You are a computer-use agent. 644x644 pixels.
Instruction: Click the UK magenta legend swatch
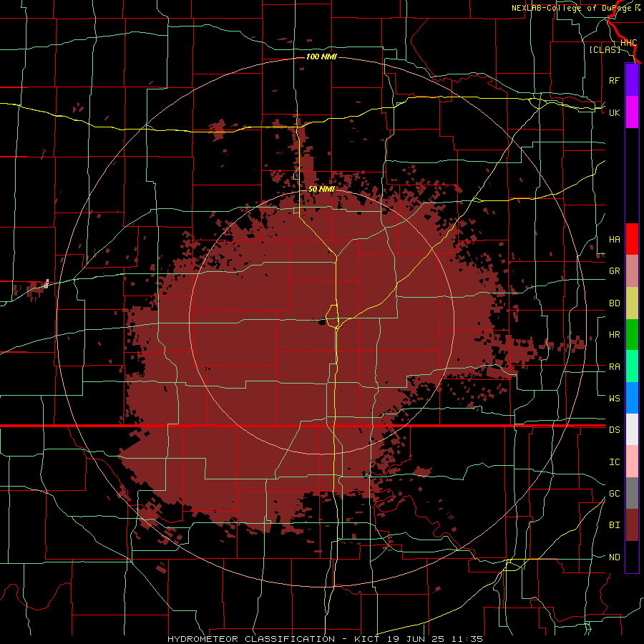[632, 112]
